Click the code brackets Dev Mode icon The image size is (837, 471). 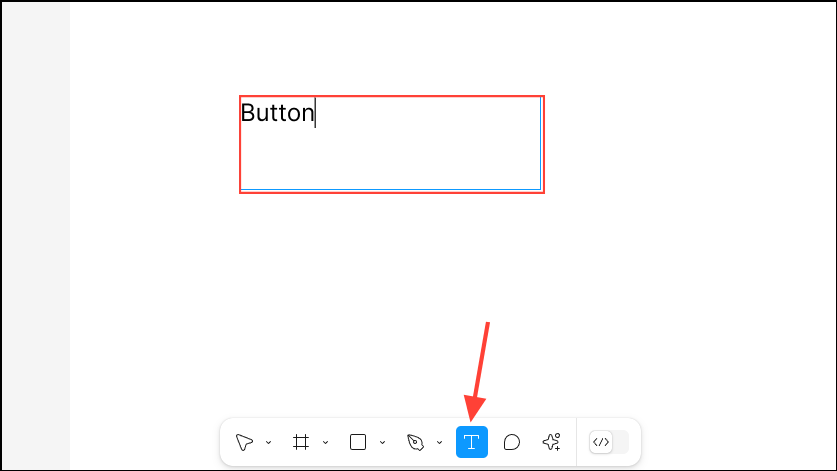pos(601,442)
